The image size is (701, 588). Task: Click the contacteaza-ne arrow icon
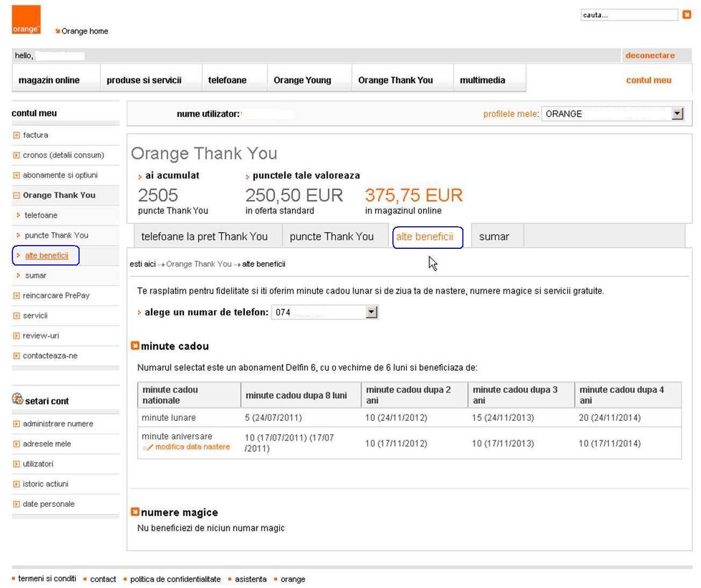tap(16, 356)
